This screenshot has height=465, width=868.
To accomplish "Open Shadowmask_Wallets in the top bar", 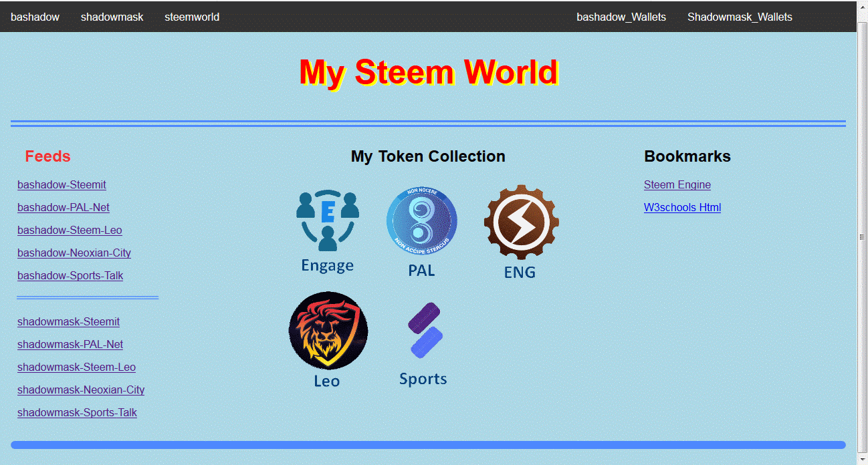I will pyautogui.click(x=740, y=17).
